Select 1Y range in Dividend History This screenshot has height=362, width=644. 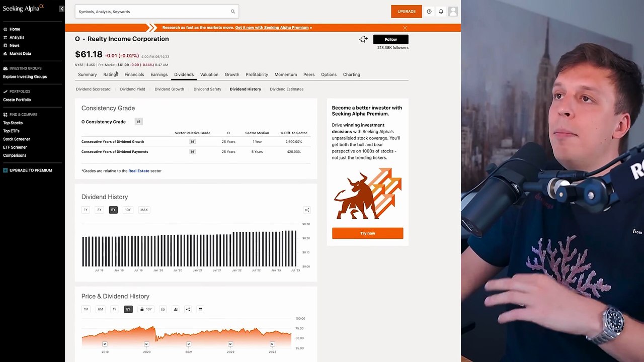(x=86, y=210)
